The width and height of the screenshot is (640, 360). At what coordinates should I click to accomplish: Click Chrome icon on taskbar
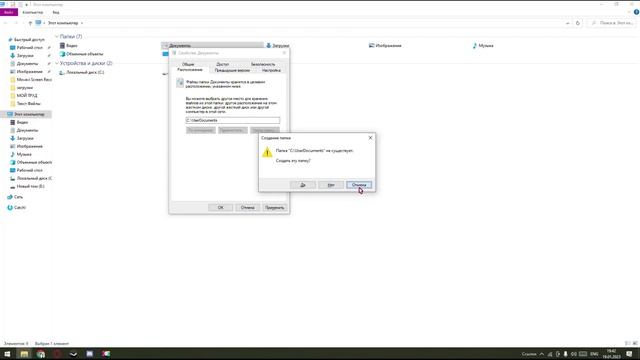coord(41,354)
